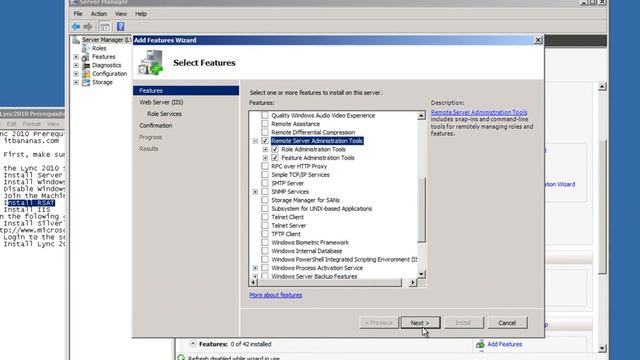Open the View menu
640x360 pixels.
(x=121, y=14)
